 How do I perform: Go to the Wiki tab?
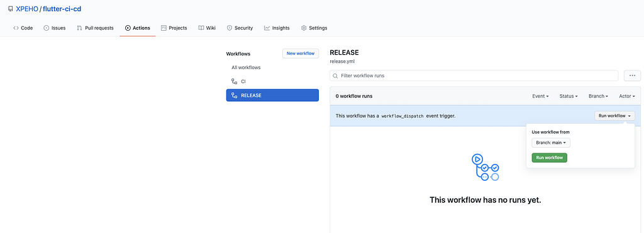(207, 28)
